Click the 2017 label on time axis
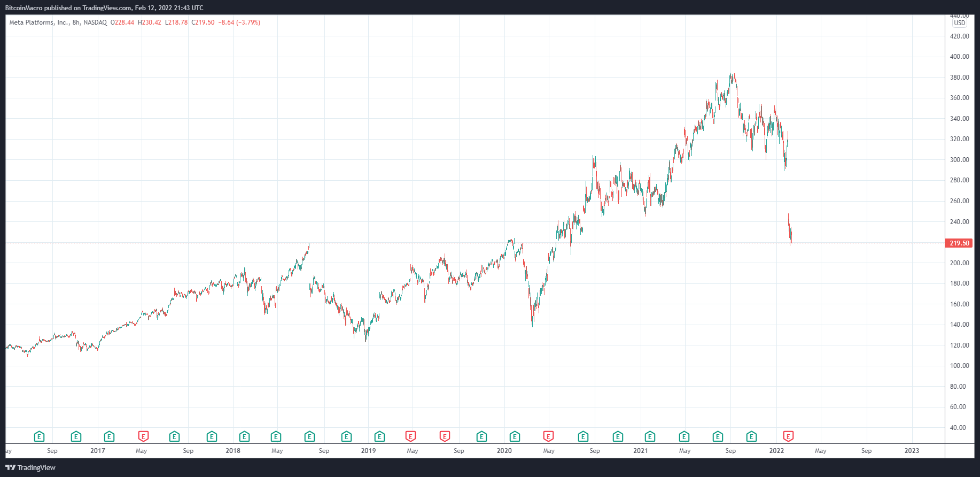The image size is (980, 477). 98,451
